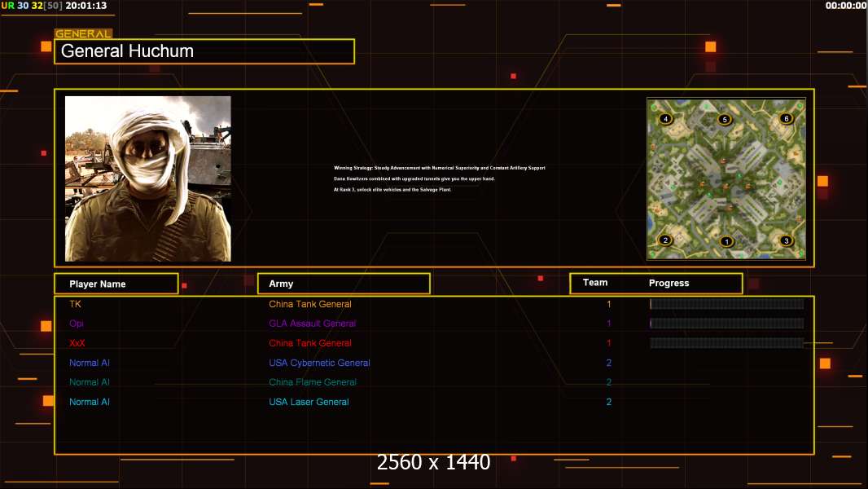The width and height of the screenshot is (868, 489).
Task: Click team number in Opi's row
Action: pyautogui.click(x=609, y=324)
